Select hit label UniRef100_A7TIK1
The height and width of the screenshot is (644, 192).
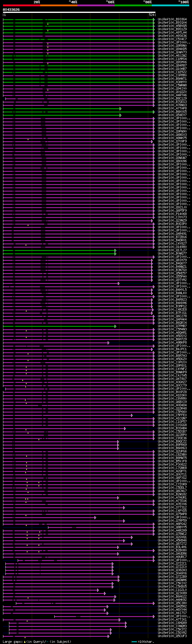(x=172, y=619)
